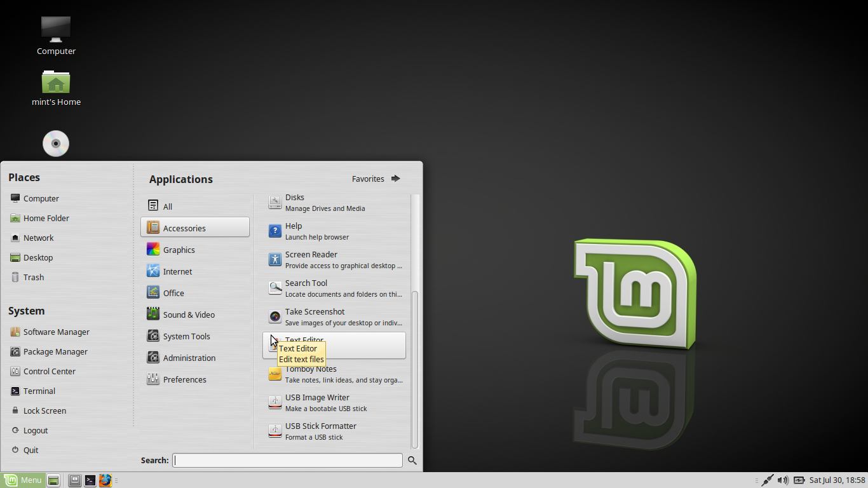Viewport: 868px width, 488px height.
Task: Launch the highlighted Text Editor entry
Action: tap(334, 345)
